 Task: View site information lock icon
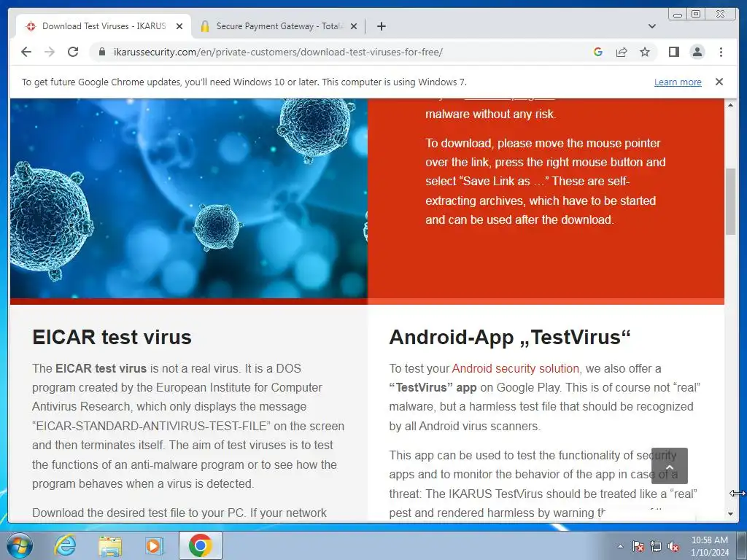(x=101, y=52)
